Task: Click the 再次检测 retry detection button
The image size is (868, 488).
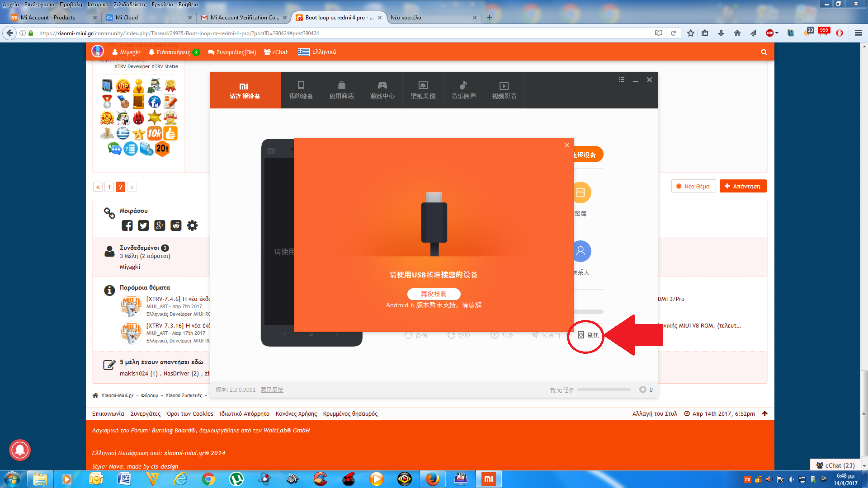Action: coord(434,294)
